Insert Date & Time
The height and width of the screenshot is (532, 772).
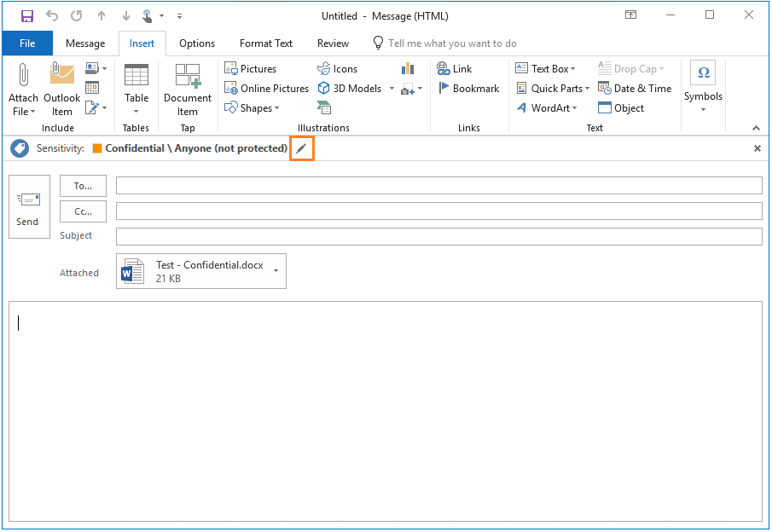click(x=635, y=89)
